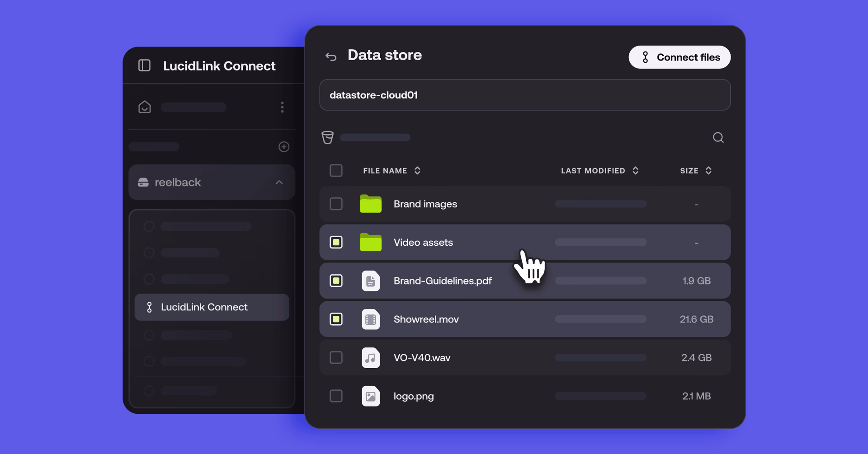The image size is (868, 454).
Task: Click the Brand images folder icon
Action: [x=371, y=204]
